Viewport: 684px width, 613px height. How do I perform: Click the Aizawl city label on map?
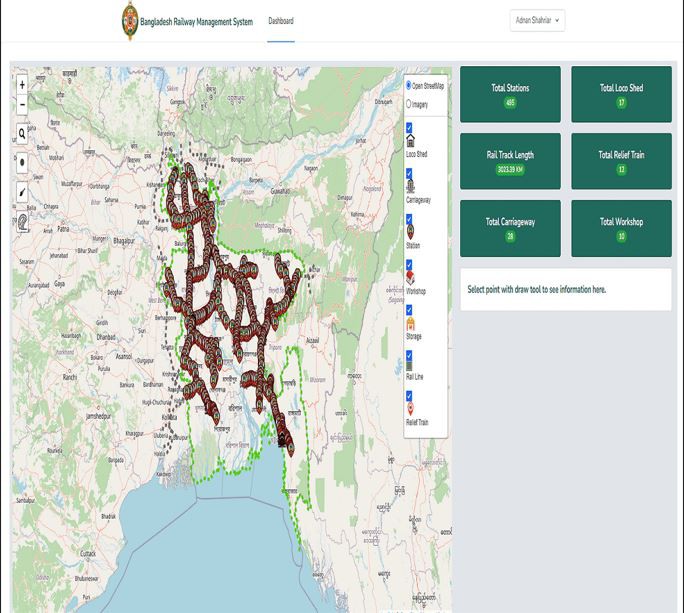(x=312, y=340)
